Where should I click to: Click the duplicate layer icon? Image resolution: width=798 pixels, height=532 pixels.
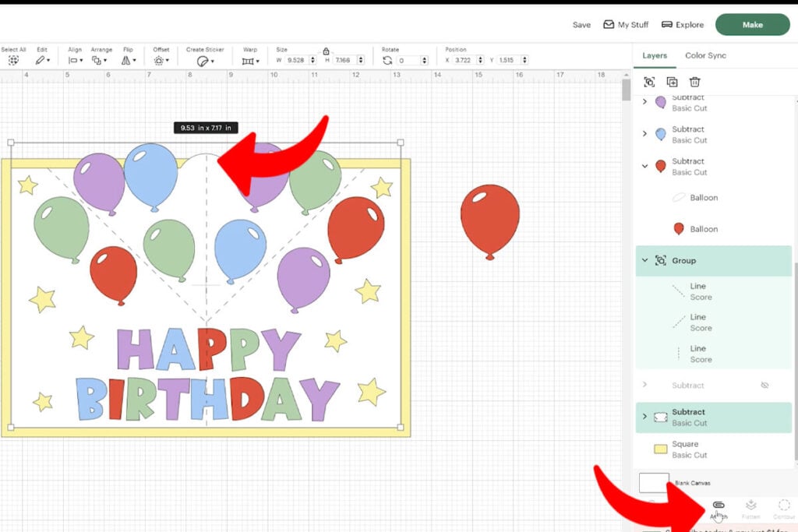click(x=672, y=82)
